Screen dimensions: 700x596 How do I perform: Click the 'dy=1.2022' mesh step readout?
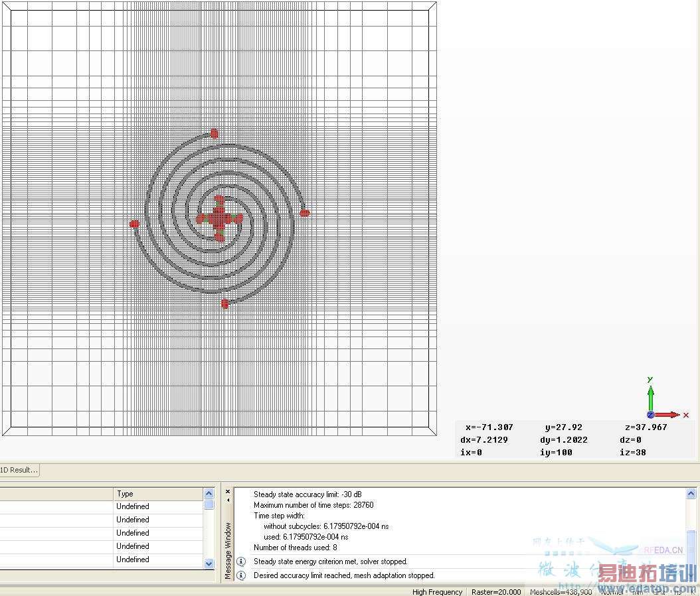pyautogui.click(x=563, y=439)
